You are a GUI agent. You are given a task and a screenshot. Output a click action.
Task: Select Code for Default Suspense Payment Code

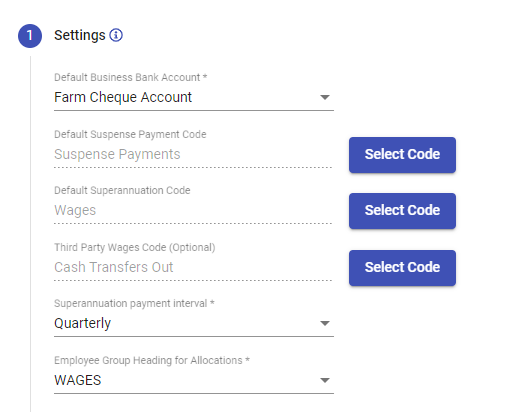pos(402,155)
